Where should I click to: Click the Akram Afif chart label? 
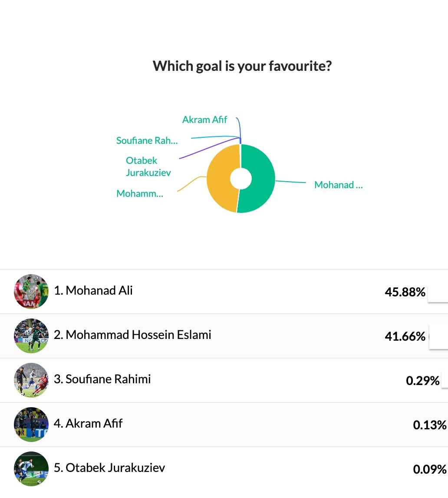click(204, 120)
